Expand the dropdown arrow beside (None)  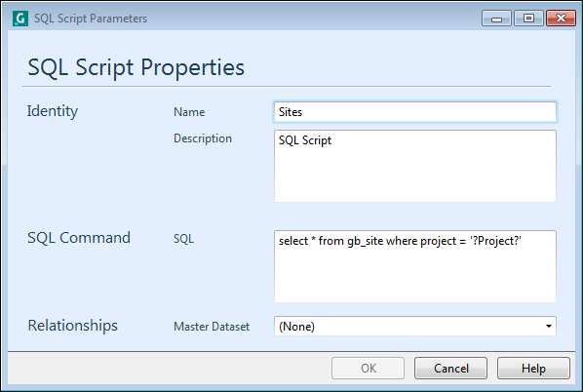[x=549, y=326]
